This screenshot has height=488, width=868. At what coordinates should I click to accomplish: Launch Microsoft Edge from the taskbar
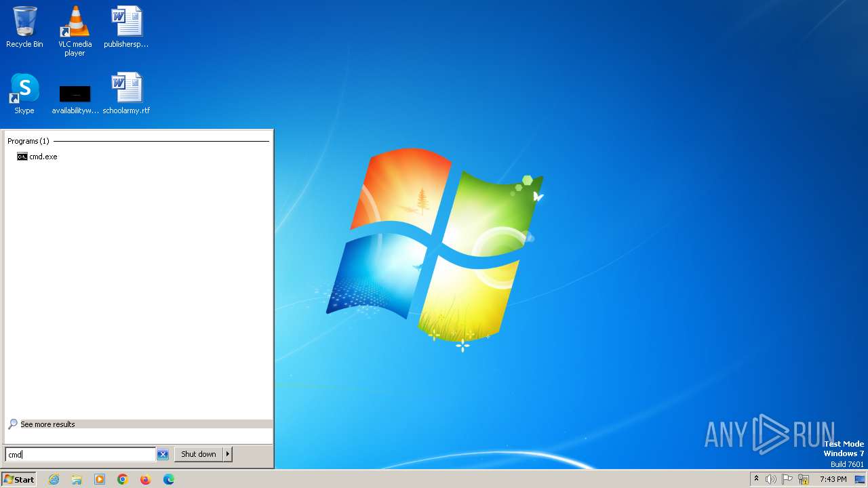click(x=169, y=479)
